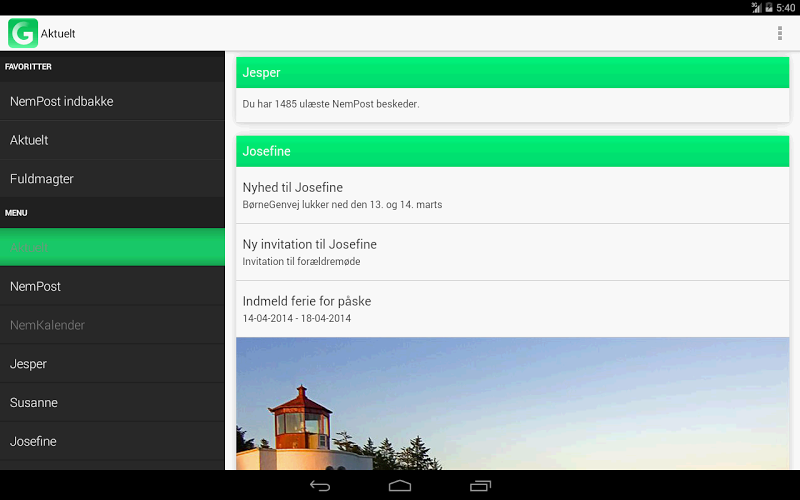Tap the Android home navigation button
Screen dimensions: 800x500
click(399, 486)
